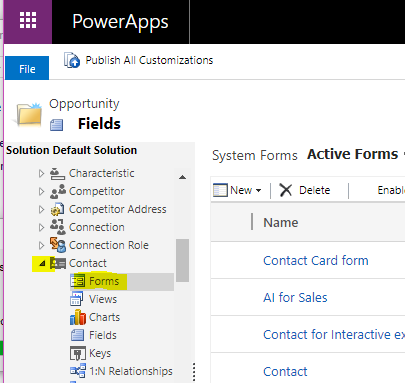
Task: Click the Competitor Address entity icon
Action: coord(57,209)
